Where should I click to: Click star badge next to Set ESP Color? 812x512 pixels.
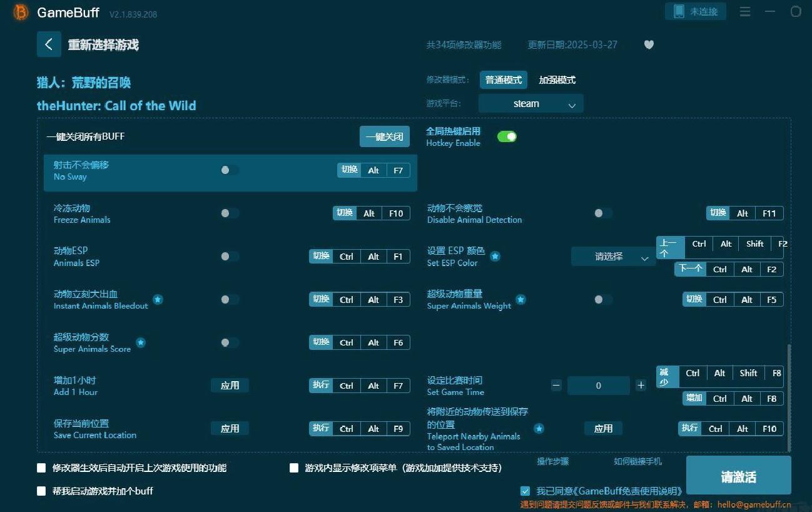[x=495, y=256]
